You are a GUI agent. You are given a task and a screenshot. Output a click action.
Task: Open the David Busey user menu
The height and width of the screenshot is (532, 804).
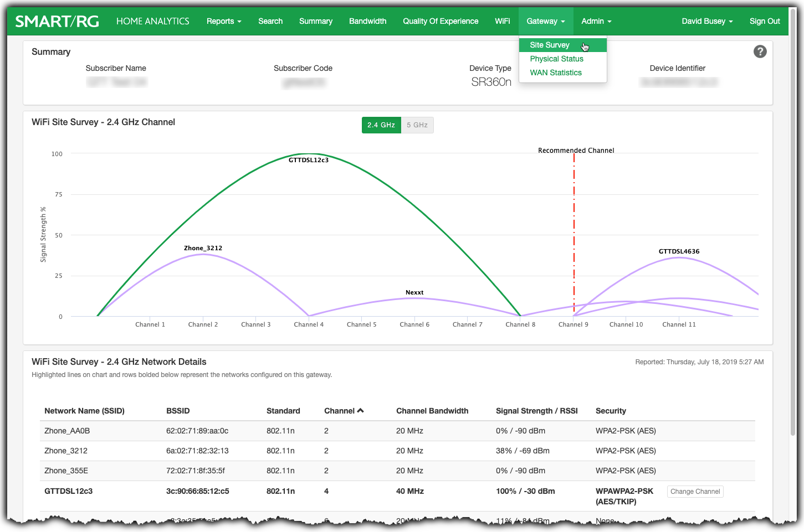pos(707,20)
